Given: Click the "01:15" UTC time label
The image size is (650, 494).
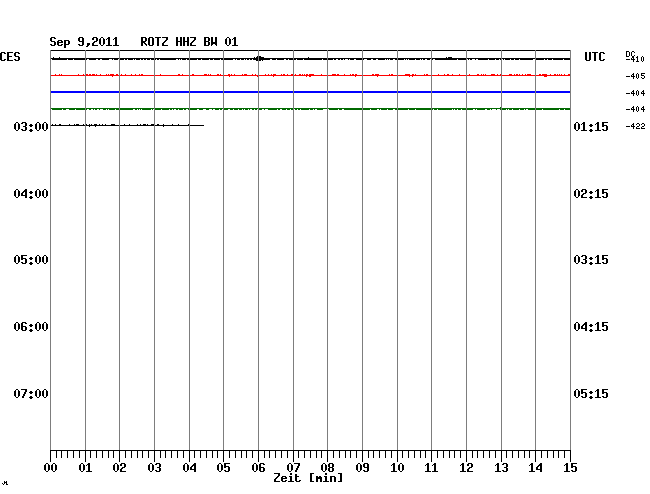Looking at the screenshot, I should point(591,126).
